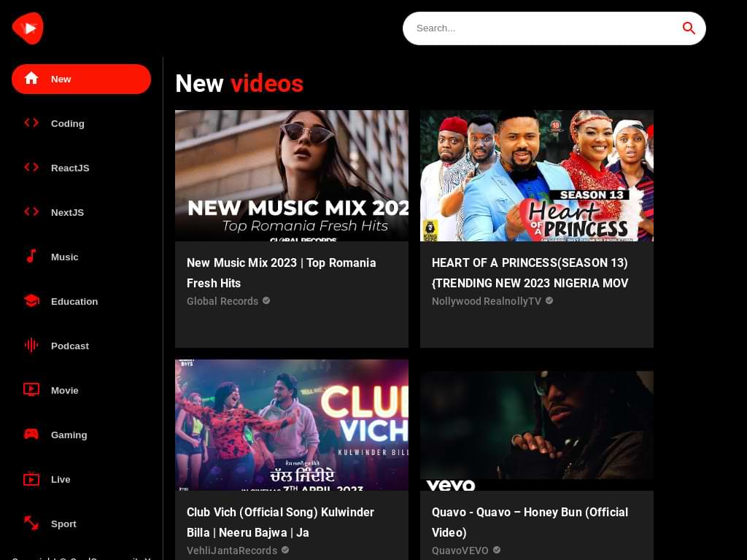Play the Club Vich video thumbnail
Viewport: 747px width, 560px height.
click(x=292, y=425)
